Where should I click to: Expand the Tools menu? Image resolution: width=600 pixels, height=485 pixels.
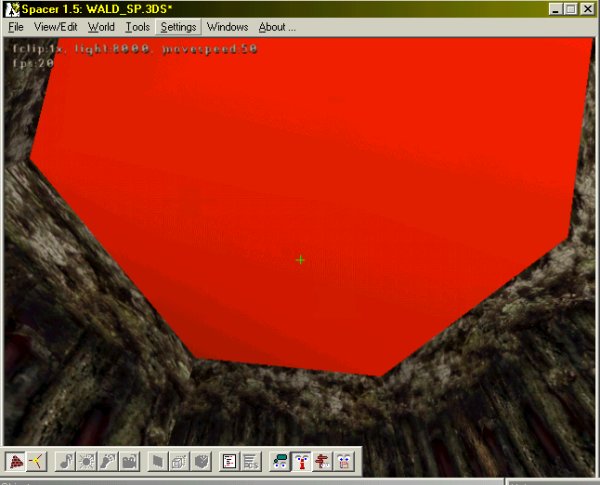pyautogui.click(x=138, y=27)
